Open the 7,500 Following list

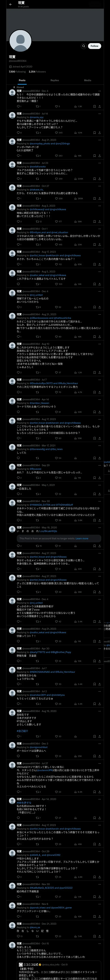[17, 72]
